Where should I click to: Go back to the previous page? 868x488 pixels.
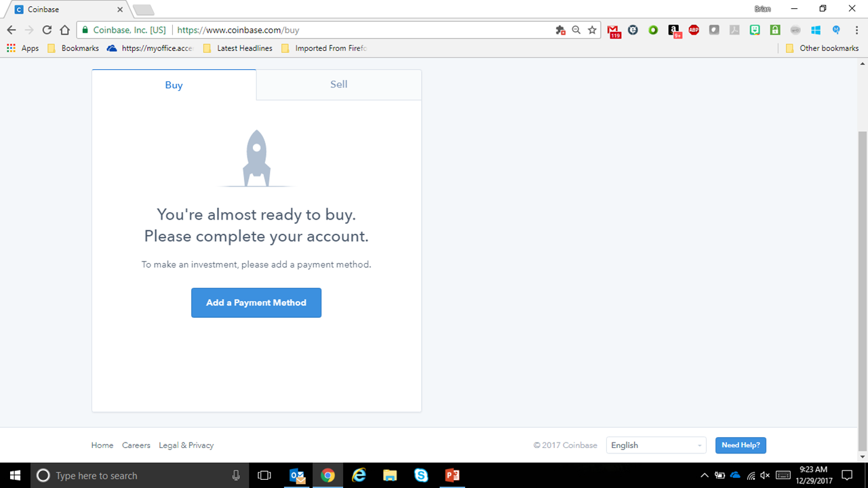tap(12, 30)
